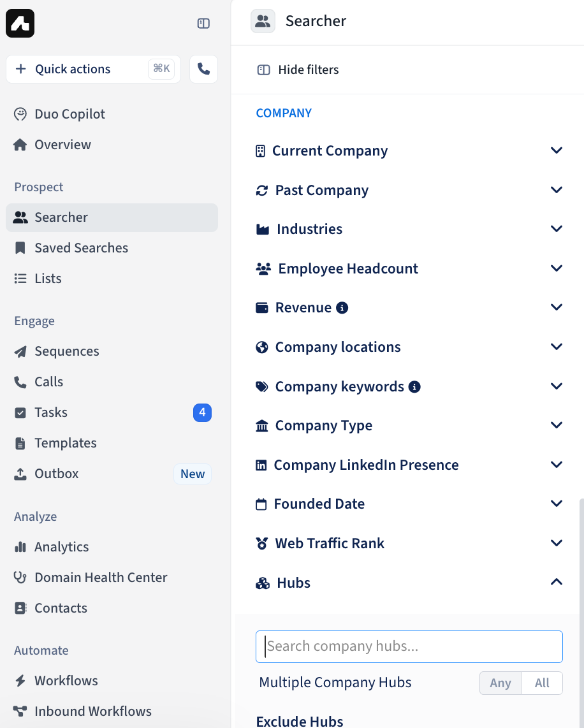Expand the Employee Headcount filter
The height and width of the screenshot is (728, 584).
click(409, 269)
